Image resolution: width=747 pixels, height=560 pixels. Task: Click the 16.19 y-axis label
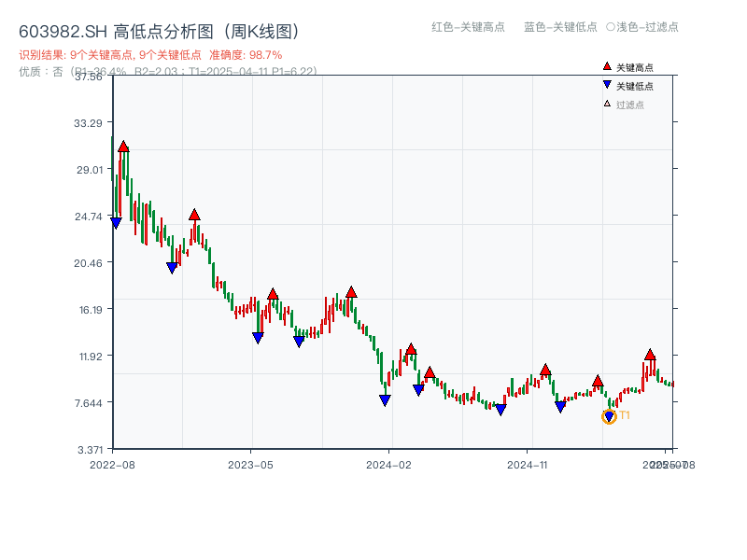(91, 310)
